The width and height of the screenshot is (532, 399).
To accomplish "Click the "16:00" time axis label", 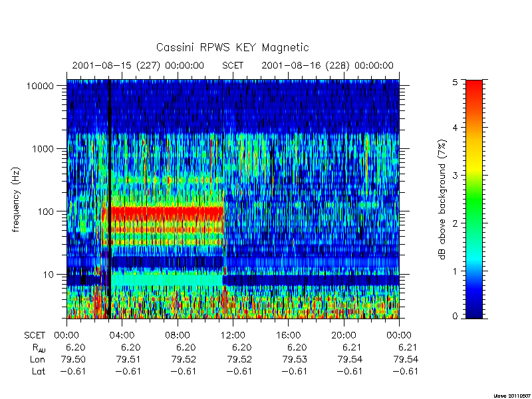I will coord(288,336).
